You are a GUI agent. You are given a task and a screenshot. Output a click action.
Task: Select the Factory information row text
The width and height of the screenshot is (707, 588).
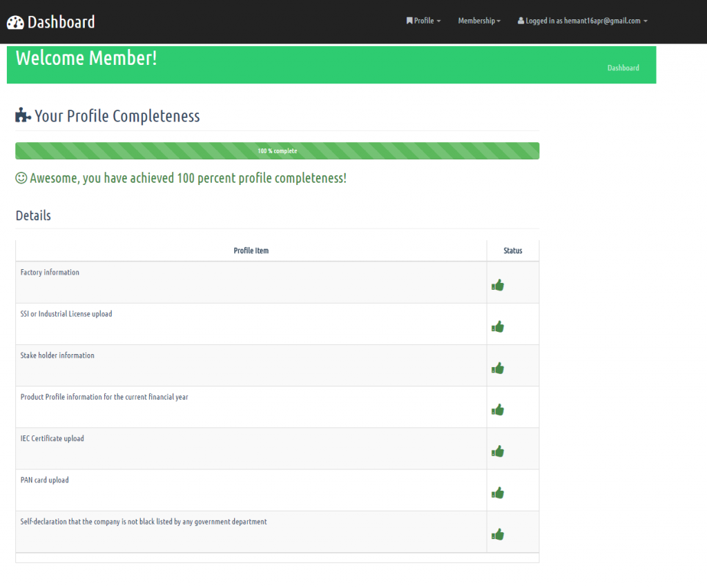[x=50, y=272]
